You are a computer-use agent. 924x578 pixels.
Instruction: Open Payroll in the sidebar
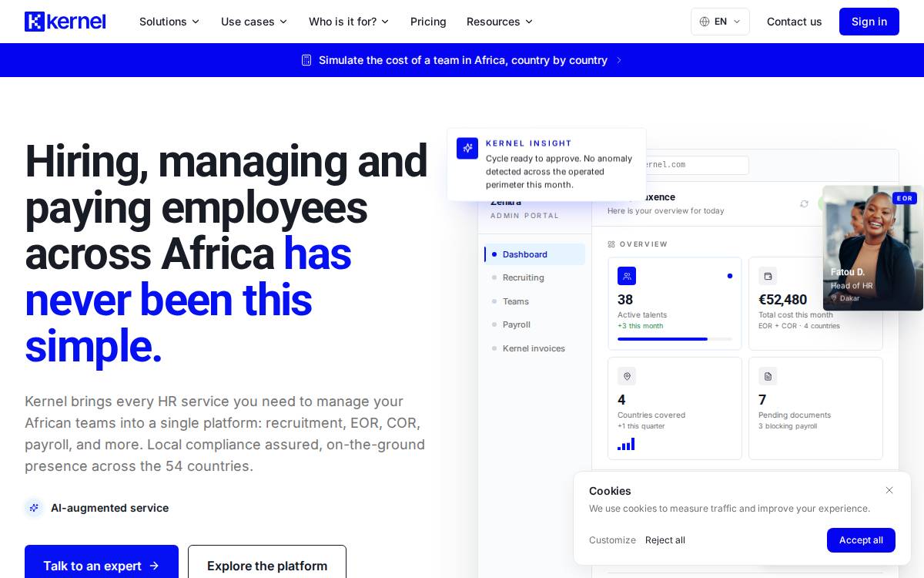[534, 324]
